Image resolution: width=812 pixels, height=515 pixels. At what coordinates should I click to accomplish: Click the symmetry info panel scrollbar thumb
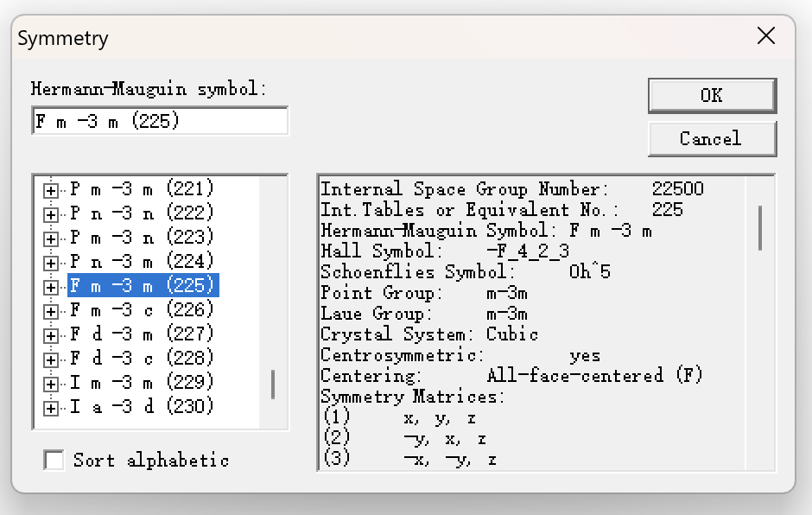(760, 226)
